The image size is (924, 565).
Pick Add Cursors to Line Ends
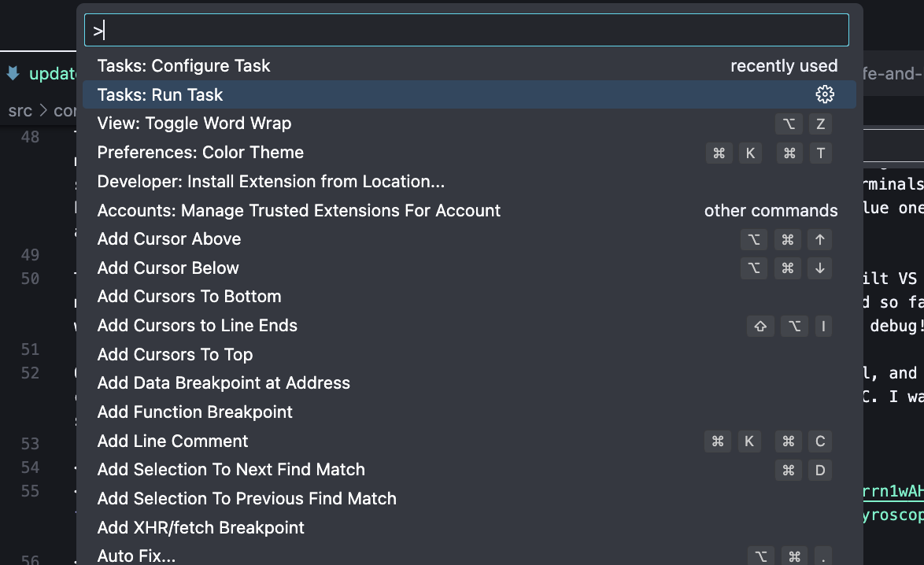[198, 326]
